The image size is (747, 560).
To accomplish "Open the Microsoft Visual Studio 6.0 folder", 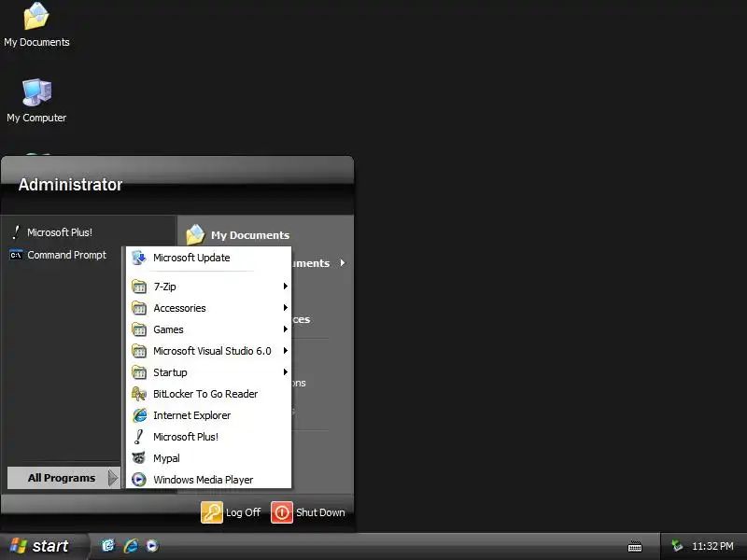I will 208,351.
